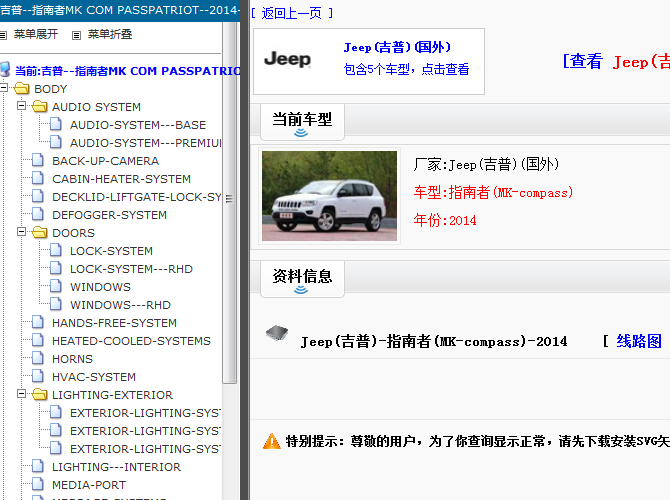This screenshot has width=670, height=500.
Task: Select DECKLID-LIFTGATE-LOCK-SY tree entry
Action: tap(137, 197)
